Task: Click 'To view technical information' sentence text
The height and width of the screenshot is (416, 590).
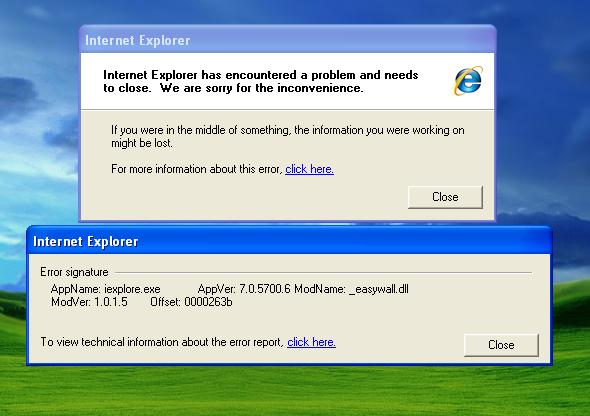Action: (162, 342)
